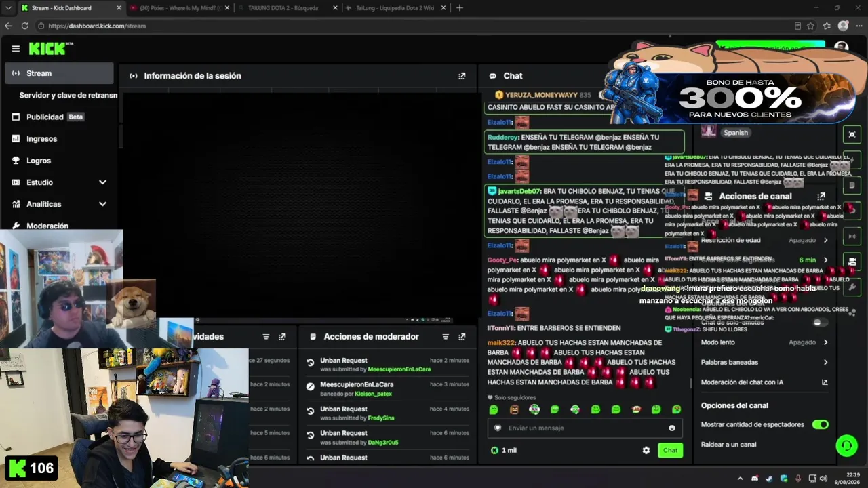Open Discord from the taskbar tray
The width and height of the screenshot is (868, 488).
pyautogui.click(x=755, y=479)
